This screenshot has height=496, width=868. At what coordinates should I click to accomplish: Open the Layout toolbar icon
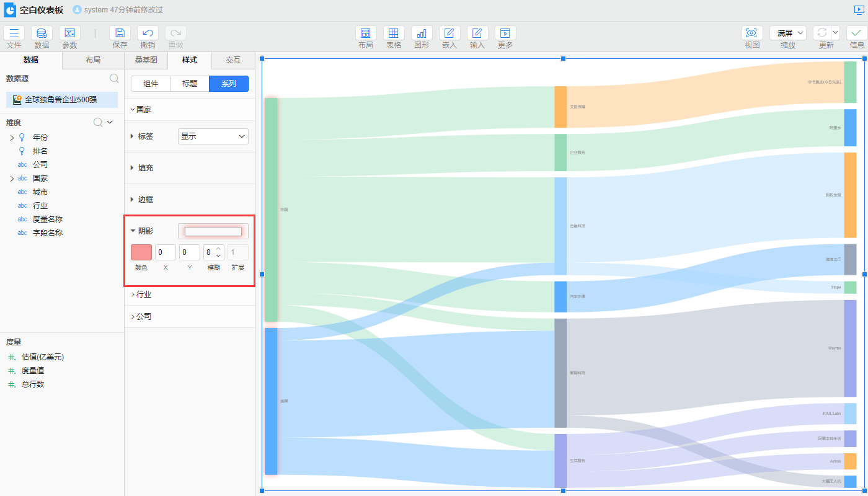366,33
